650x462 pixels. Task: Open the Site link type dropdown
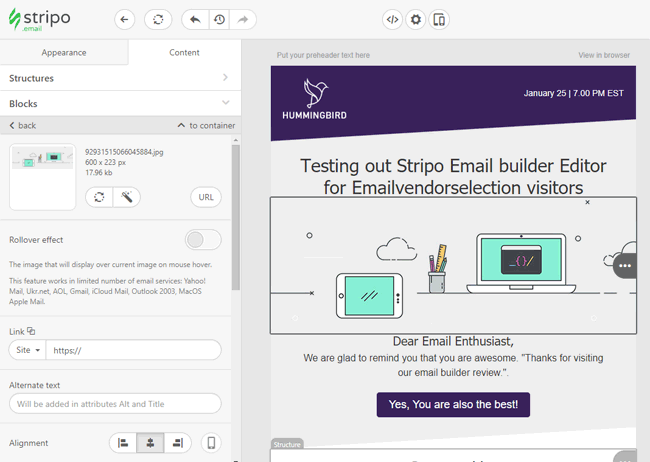click(27, 350)
